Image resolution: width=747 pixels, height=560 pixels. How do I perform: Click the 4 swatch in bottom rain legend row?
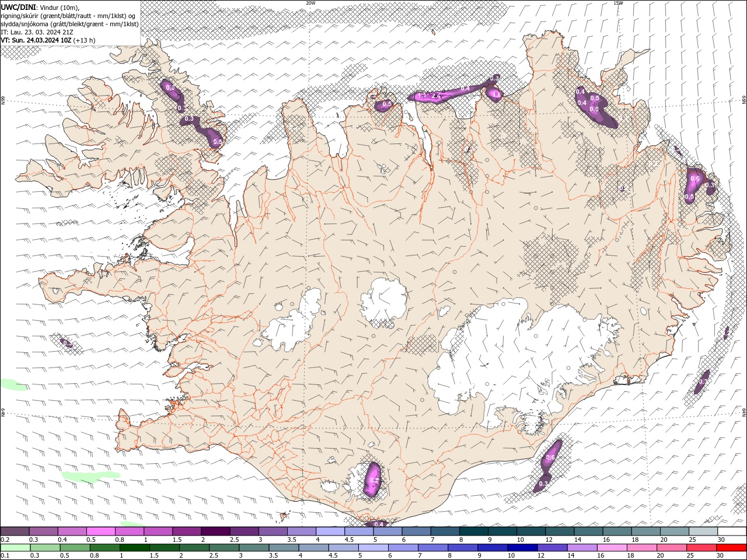click(x=313, y=548)
